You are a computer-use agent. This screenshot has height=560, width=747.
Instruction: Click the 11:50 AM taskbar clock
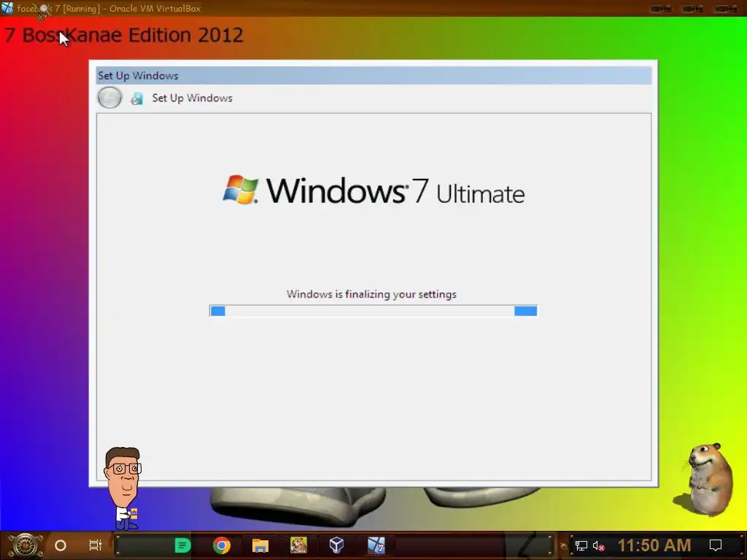point(654,545)
